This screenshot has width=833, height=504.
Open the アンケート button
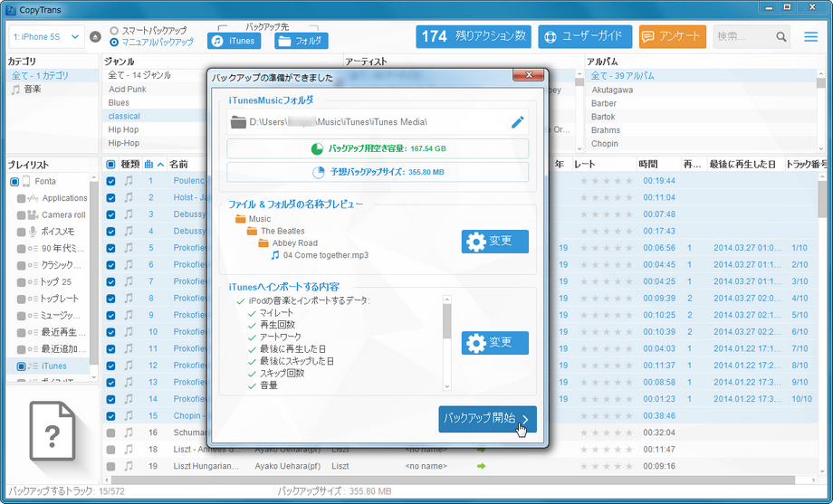click(x=672, y=36)
